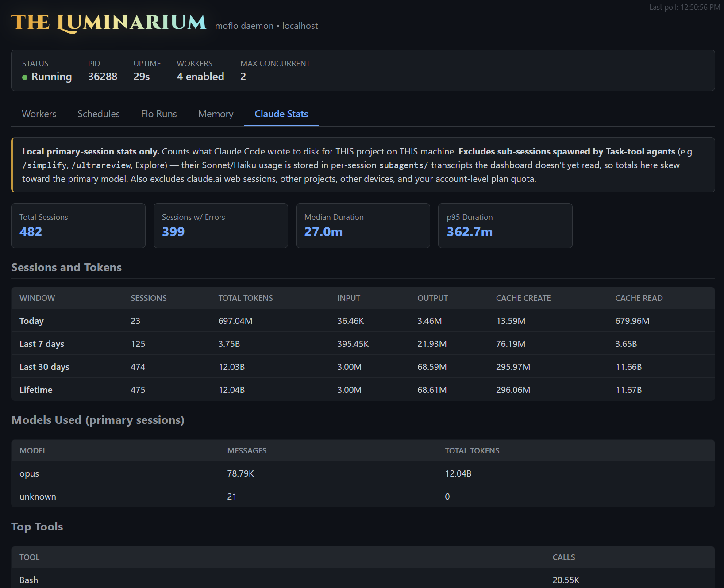
Task: Click the Sessions w/ Errors card value 399
Action: point(173,232)
